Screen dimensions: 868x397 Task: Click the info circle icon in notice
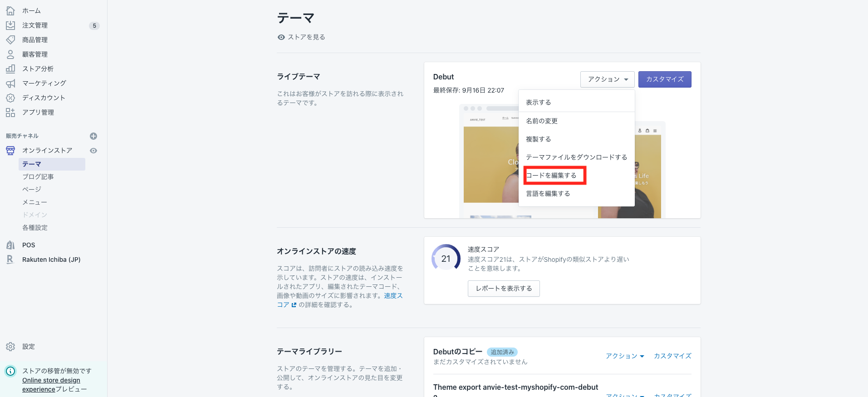[x=10, y=371]
